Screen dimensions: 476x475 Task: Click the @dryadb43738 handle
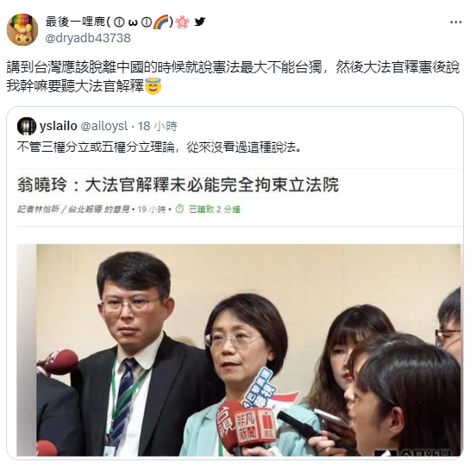[x=88, y=38]
